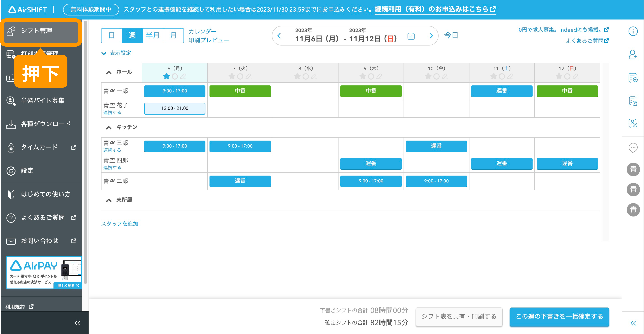644x334 pixels.
Task: Click the sidebar vertical scrollbar
Action: (x=85, y=153)
